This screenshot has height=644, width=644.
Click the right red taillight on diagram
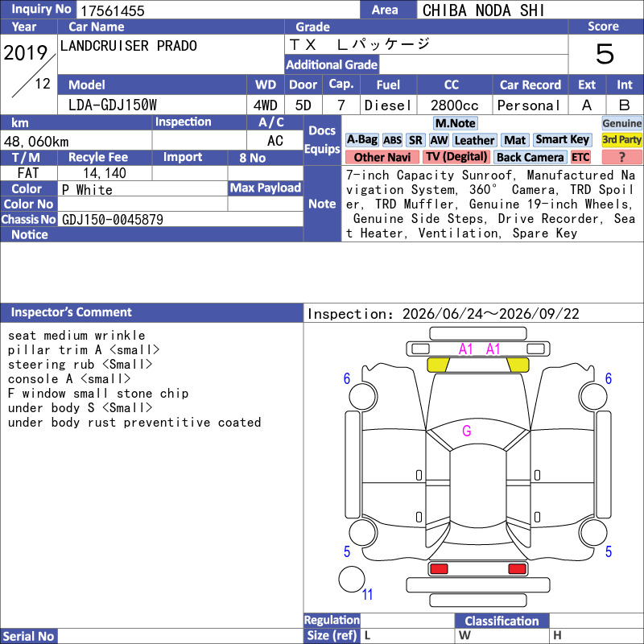(517, 569)
